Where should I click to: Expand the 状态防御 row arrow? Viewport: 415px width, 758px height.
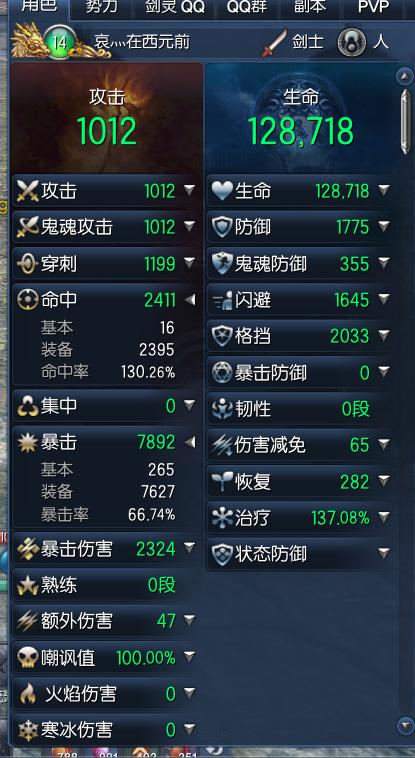point(384,553)
